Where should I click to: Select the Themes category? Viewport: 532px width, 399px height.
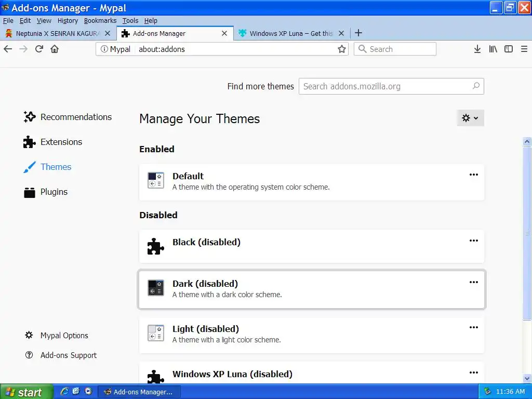pos(47,167)
